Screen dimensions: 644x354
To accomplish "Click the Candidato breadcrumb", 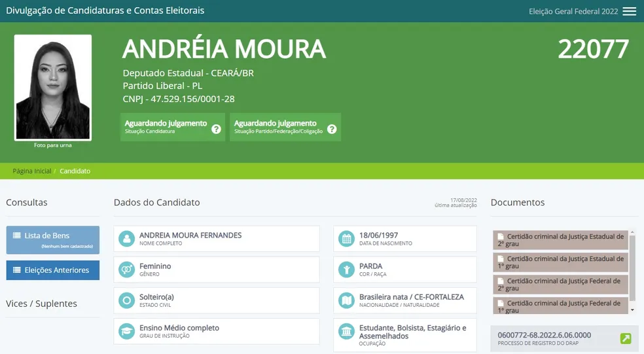I will click(x=75, y=171).
